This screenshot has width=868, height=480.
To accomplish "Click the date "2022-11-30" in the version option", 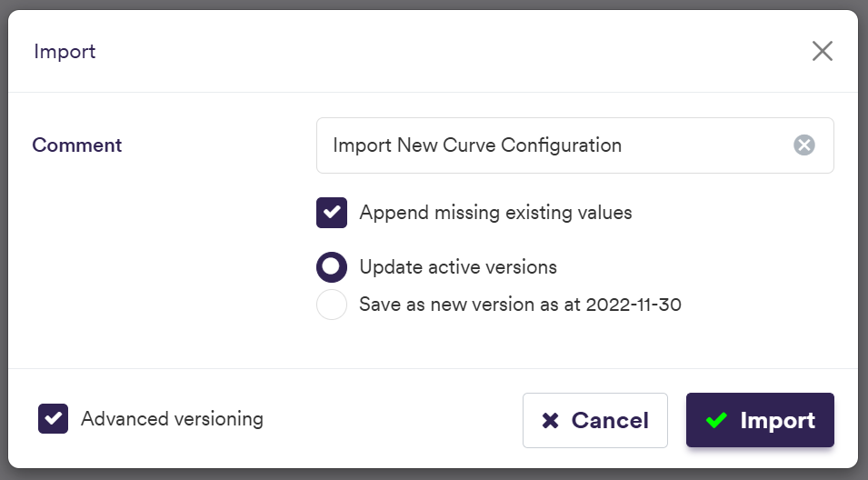I will pos(634,305).
